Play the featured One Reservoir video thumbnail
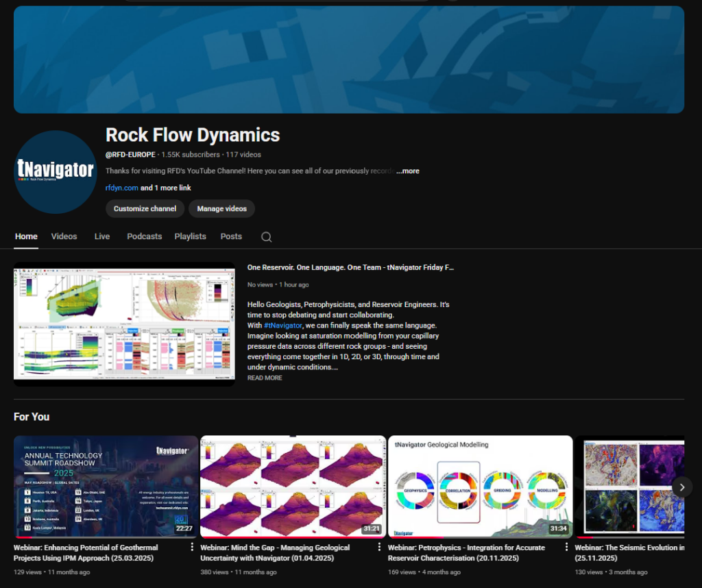The height and width of the screenshot is (588, 702). [124, 323]
